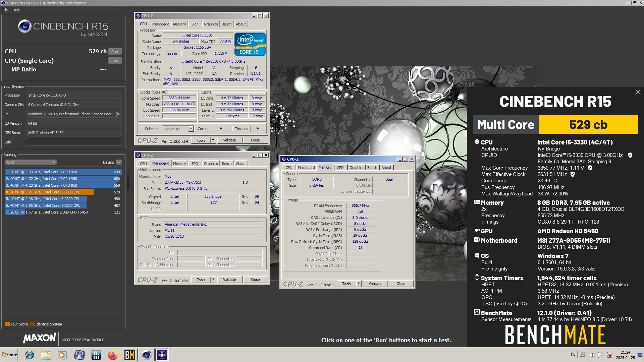The height and width of the screenshot is (362, 644).
Task: Click the Identical System legend swatch
Action: tap(32, 324)
